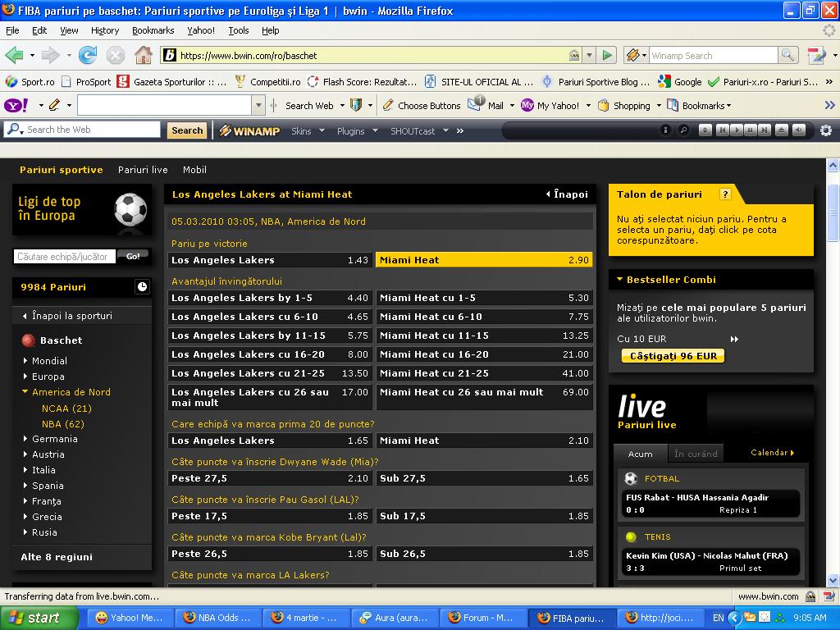Click the Câștigați 96 EUR button

pos(673,356)
